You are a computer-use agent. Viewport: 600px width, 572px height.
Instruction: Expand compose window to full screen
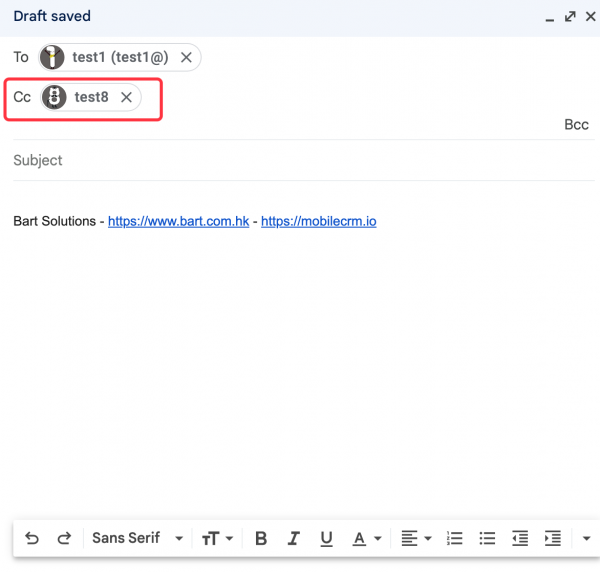click(x=570, y=16)
